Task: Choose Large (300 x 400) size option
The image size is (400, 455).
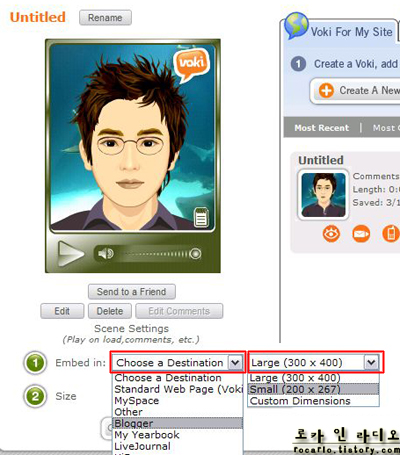Action: pos(313,378)
